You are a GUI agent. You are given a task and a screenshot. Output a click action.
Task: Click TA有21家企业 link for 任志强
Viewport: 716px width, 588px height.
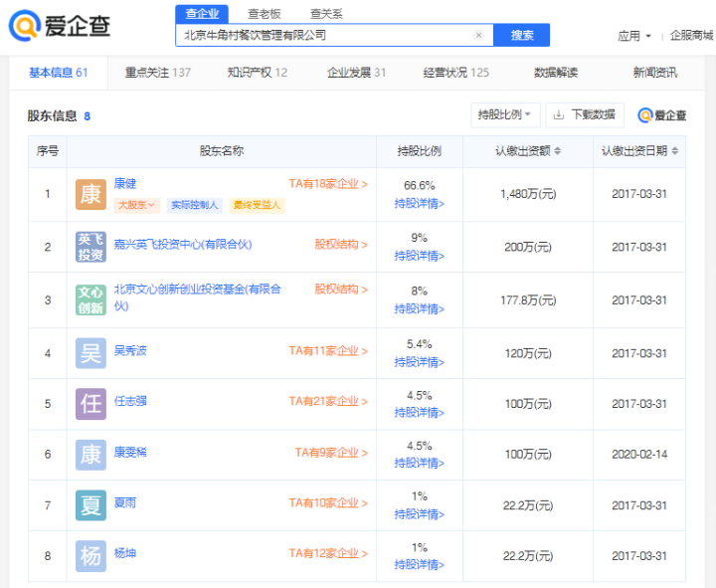coord(328,402)
